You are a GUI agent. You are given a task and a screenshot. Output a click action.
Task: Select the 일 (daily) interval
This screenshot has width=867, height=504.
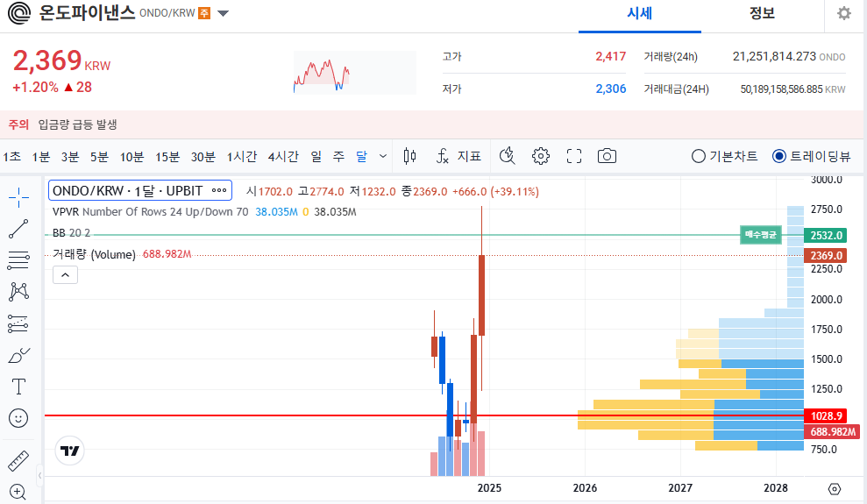(316, 156)
